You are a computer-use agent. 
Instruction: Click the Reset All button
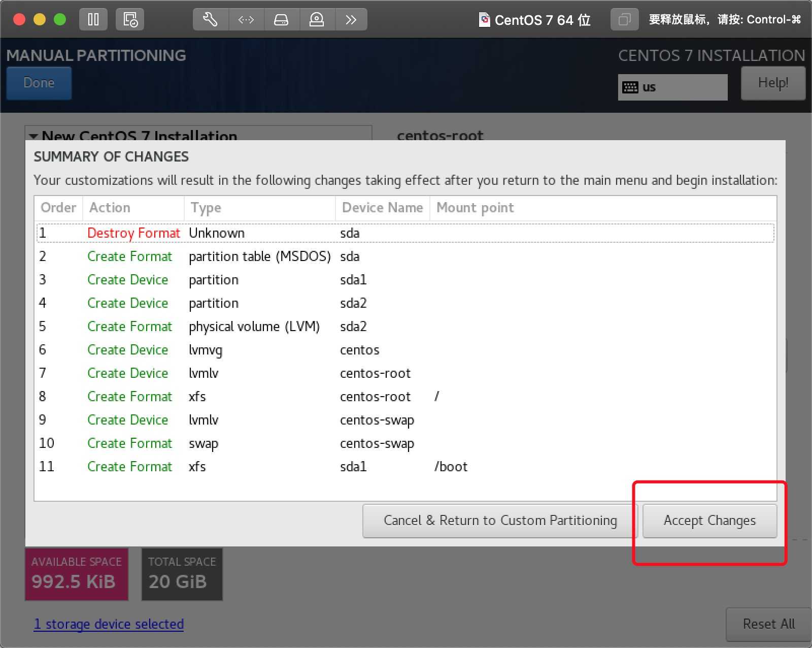768,624
